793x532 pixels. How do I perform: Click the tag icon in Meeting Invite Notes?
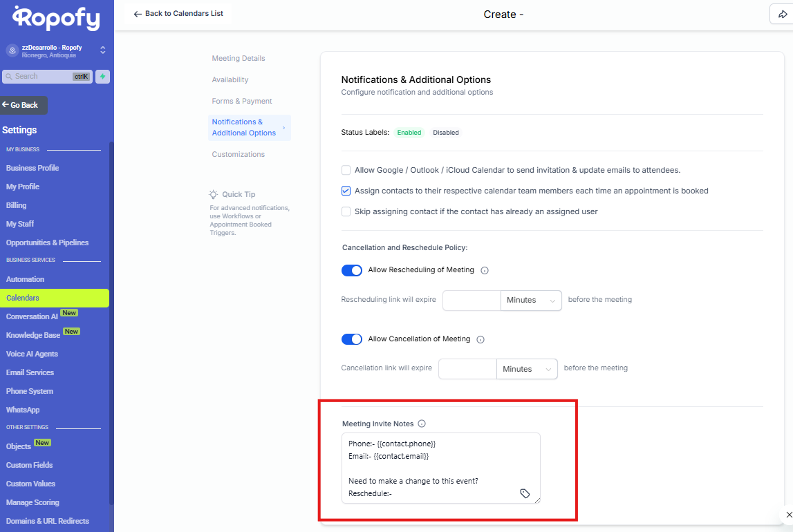[525, 493]
